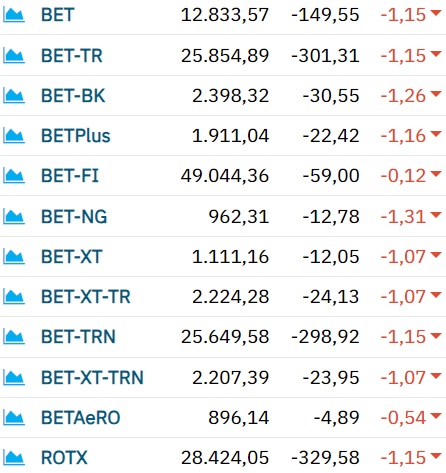The height and width of the screenshot is (473, 446).
Task: Open the ROTX index link
Action: [x=64, y=458]
